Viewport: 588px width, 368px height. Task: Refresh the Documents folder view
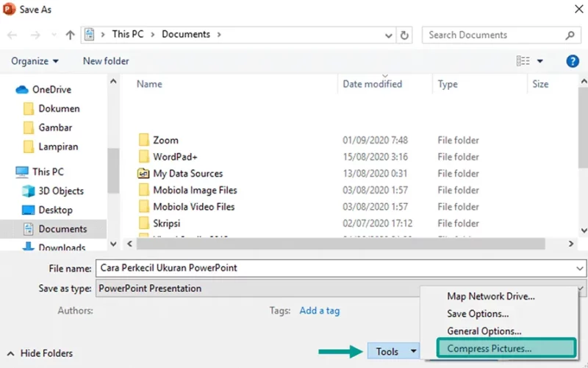click(x=404, y=35)
